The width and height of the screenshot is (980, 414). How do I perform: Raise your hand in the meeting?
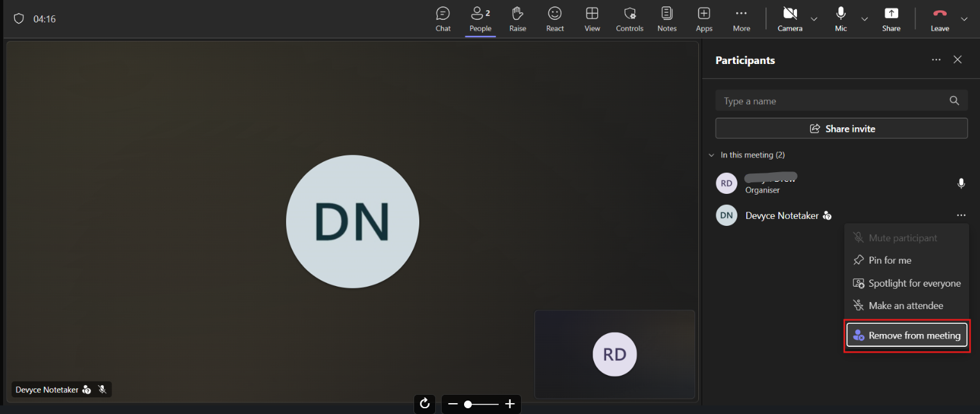(518, 19)
